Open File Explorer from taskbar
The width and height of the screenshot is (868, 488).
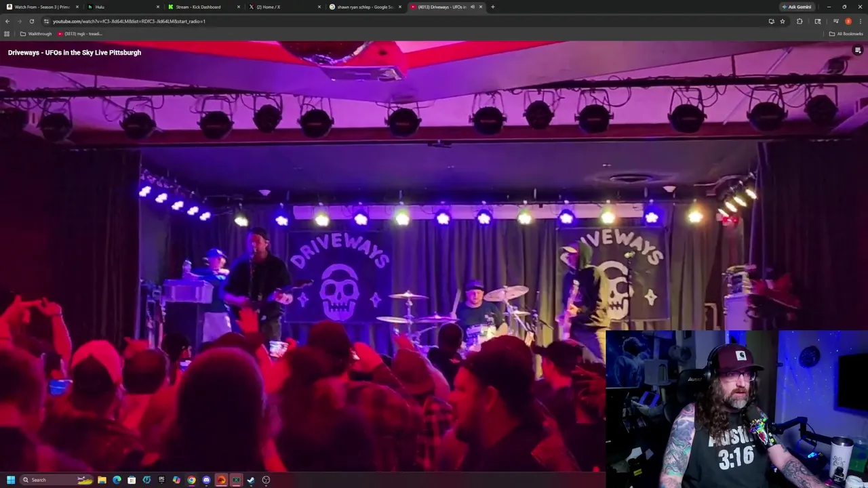102,480
